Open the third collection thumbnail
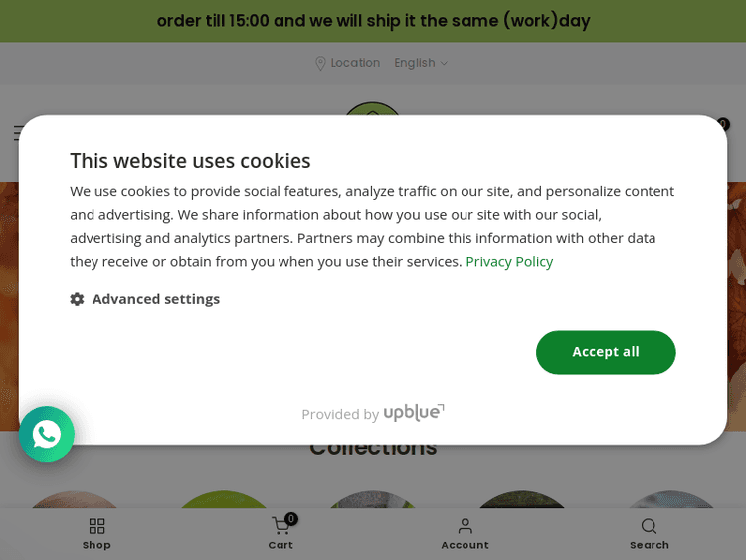The image size is (746, 560). click(373, 499)
